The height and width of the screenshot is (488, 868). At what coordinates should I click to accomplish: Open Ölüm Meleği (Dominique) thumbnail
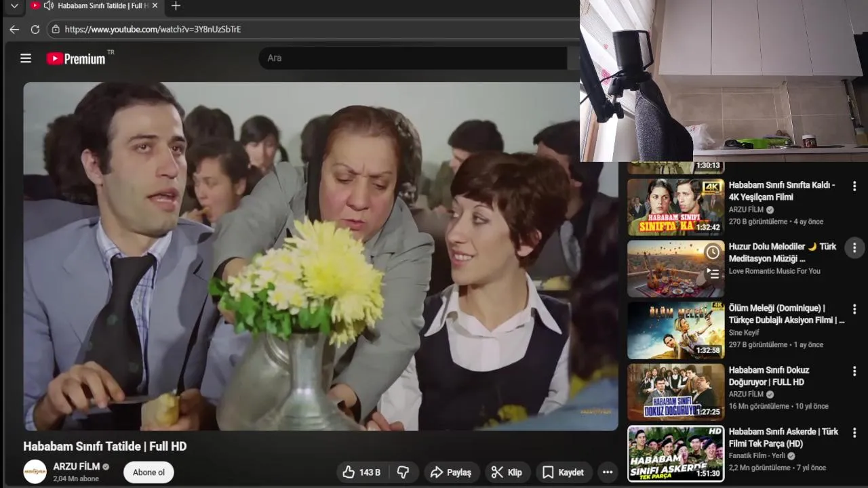(x=676, y=331)
